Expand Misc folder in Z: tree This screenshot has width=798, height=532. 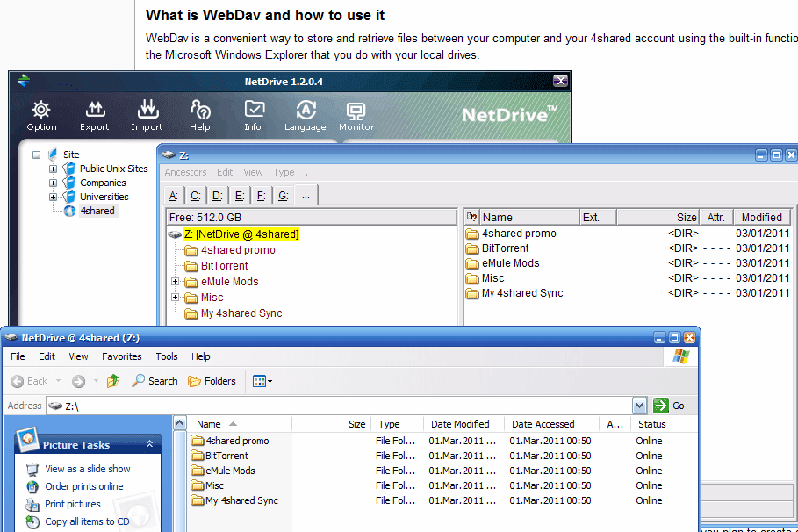pos(175,298)
